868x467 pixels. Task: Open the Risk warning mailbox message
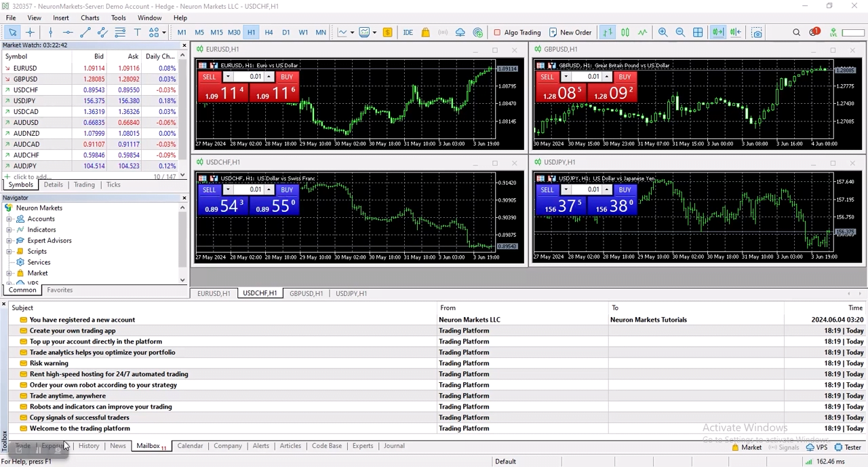(x=49, y=363)
